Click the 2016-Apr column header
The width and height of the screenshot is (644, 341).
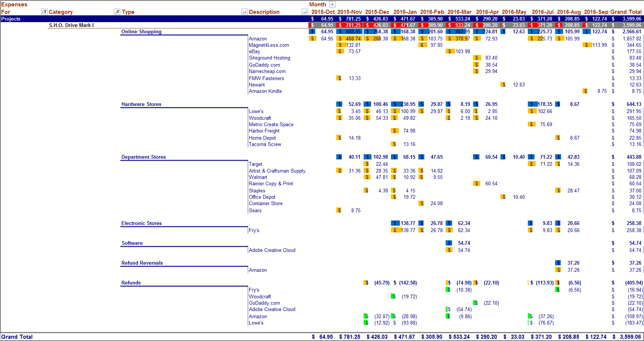487,12
